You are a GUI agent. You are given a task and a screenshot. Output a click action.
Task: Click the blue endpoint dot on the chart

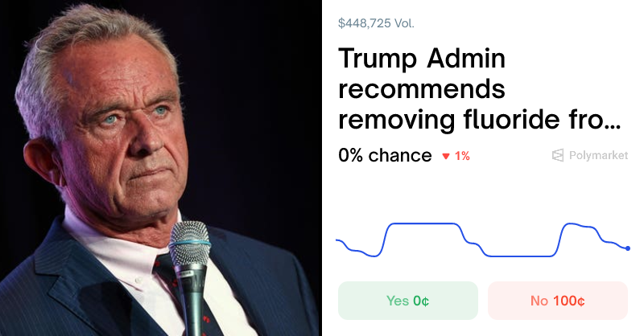628,248
